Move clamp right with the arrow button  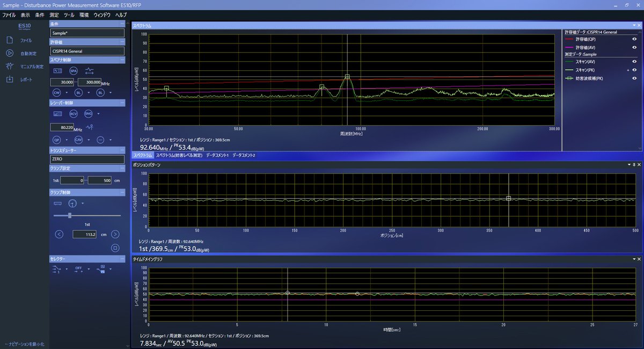click(x=115, y=234)
